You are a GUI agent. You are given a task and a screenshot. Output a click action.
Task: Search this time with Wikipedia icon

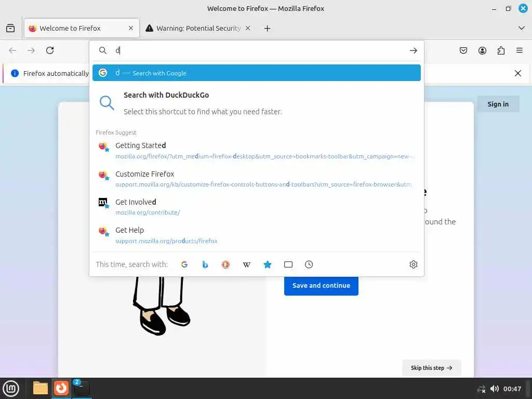(x=247, y=264)
